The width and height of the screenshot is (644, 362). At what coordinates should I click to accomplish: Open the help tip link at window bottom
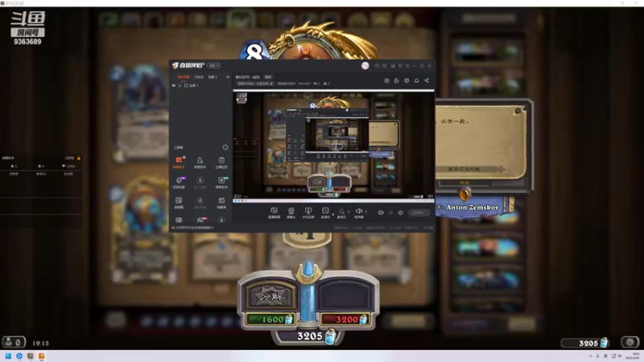point(193,228)
